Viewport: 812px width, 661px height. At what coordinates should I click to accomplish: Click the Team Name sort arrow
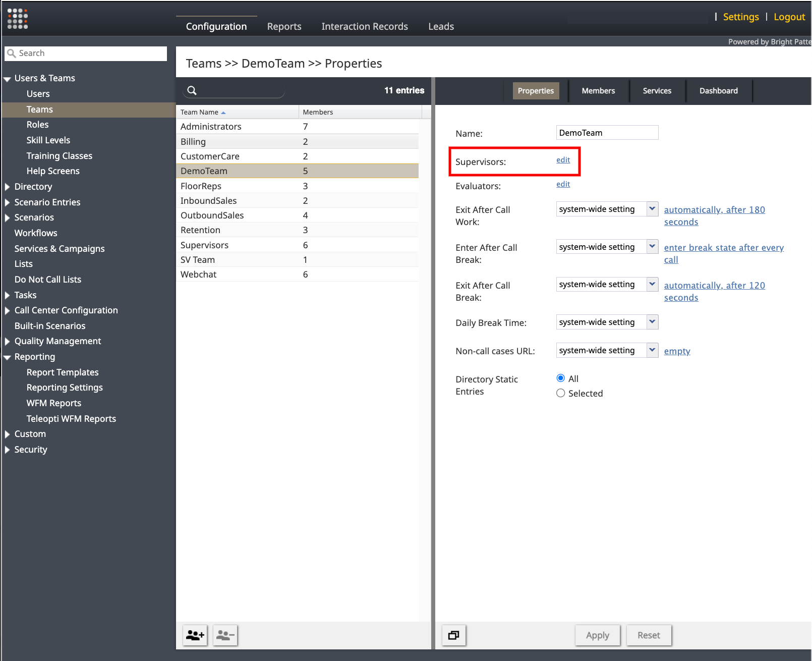tap(223, 113)
